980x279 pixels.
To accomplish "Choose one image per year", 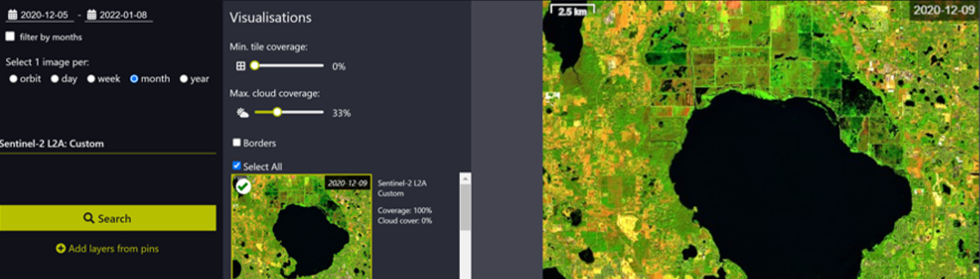I will (x=184, y=79).
